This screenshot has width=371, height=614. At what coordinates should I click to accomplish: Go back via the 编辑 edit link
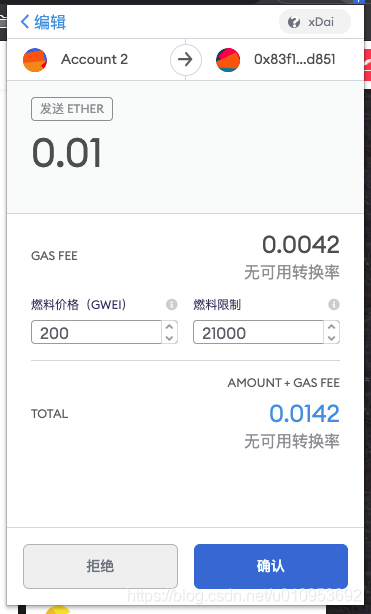pos(43,22)
